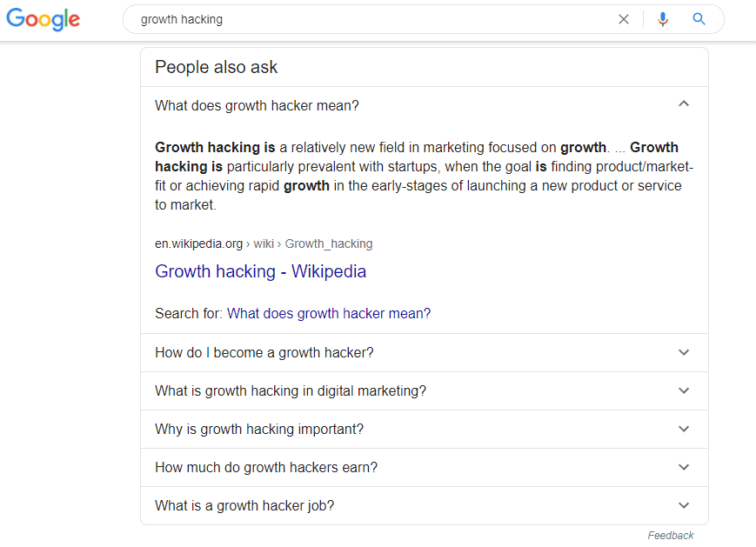Click the chevron beside 'Why is growth hacking important?'
Image resolution: width=756 pixels, height=547 pixels.
pos(684,429)
